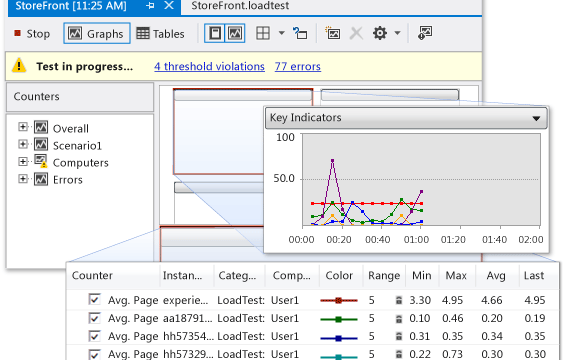Open the Key Indicators graph dropdown

[x=536, y=118]
